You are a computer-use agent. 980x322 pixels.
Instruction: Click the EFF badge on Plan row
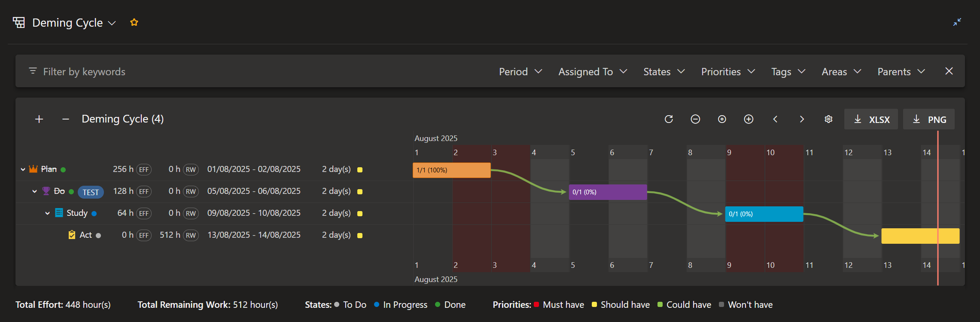(144, 169)
